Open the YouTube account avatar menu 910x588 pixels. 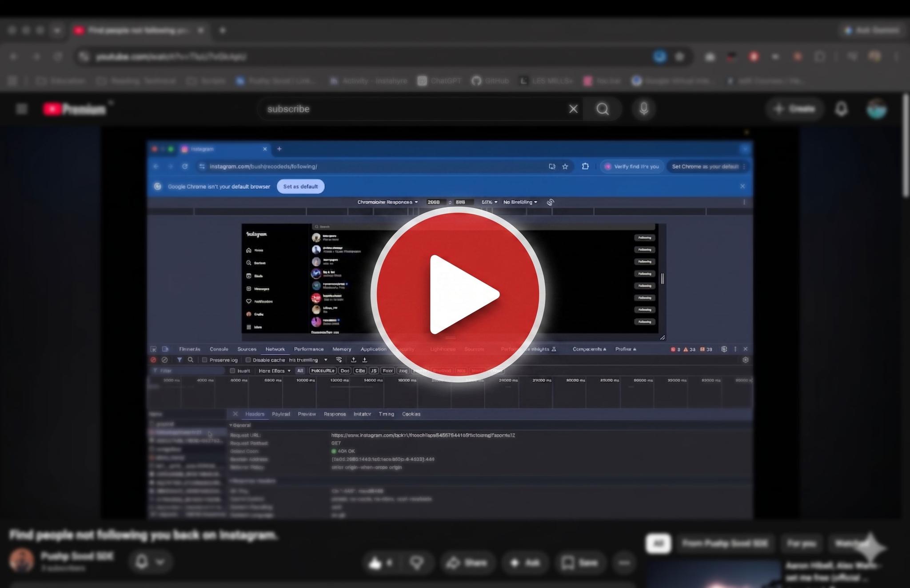tap(876, 109)
